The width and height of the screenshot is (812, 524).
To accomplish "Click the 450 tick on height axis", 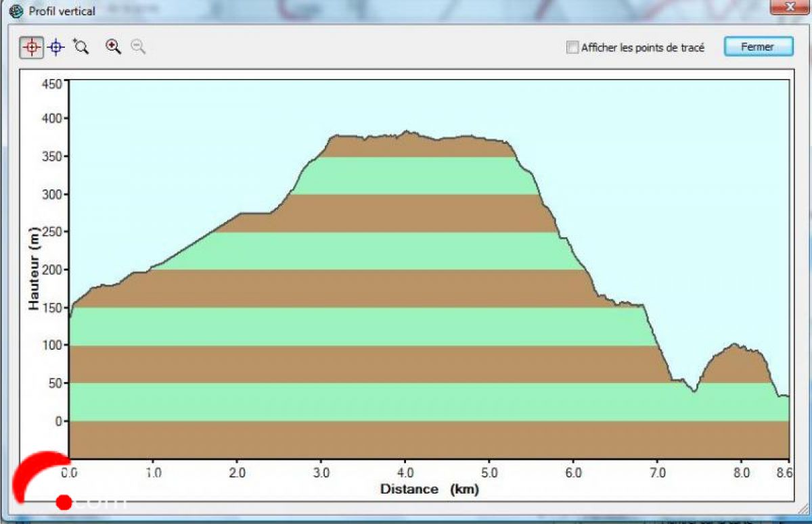I will pos(53,84).
